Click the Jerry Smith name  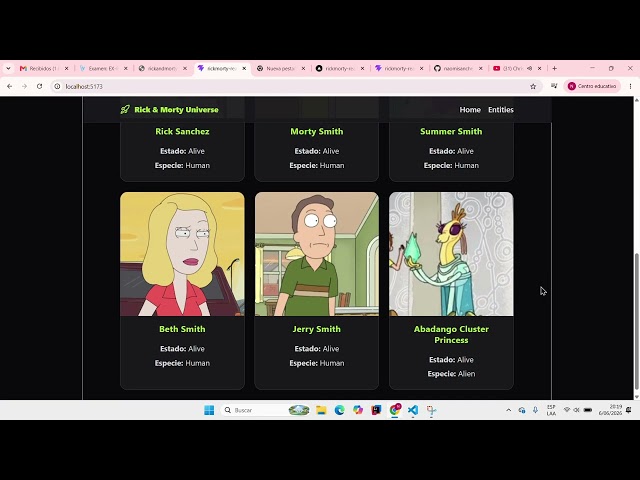(x=317, y=329)
